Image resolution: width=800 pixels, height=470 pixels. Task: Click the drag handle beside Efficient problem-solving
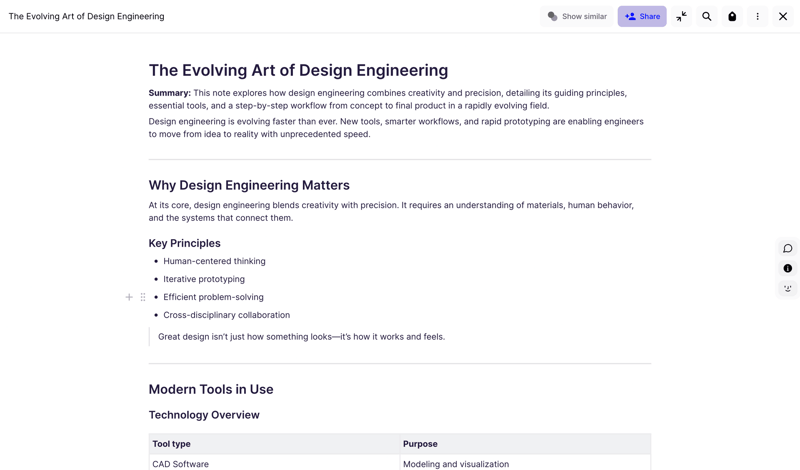(143, 297)
